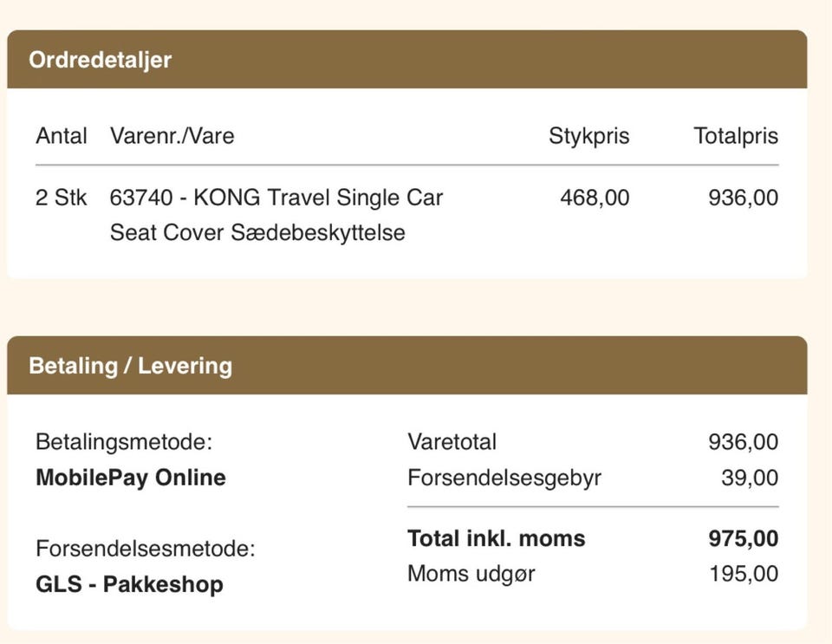Screen dimensions: 832x644
Task: Click the Stykpris column header
Action: click(x=588, y=136)
